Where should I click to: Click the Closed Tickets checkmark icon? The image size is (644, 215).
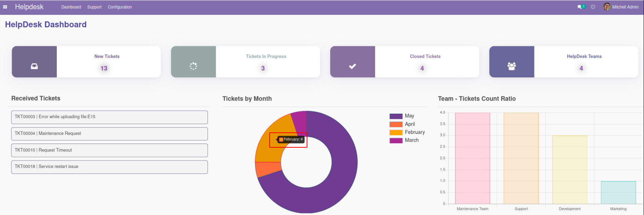(352, 66)
